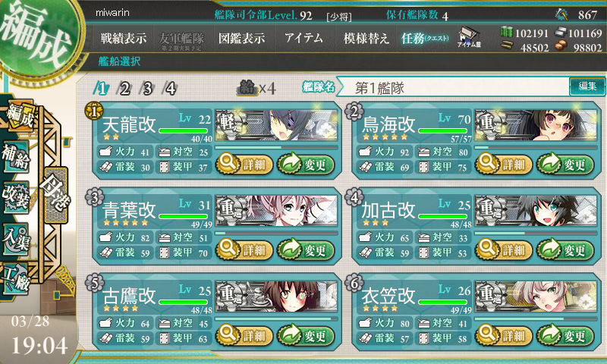Click 青葉改 ship portrait banner

tap(276, 211)
